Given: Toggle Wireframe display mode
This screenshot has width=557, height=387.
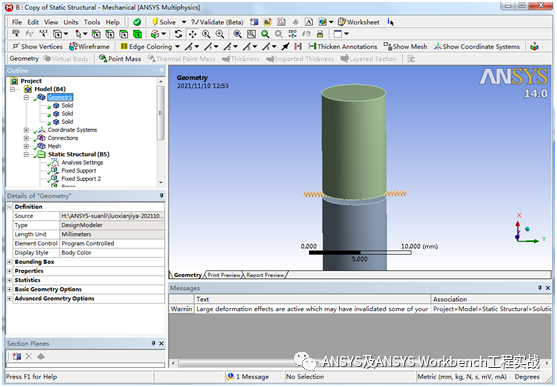Looking at the screenshot, I should 89,47.
